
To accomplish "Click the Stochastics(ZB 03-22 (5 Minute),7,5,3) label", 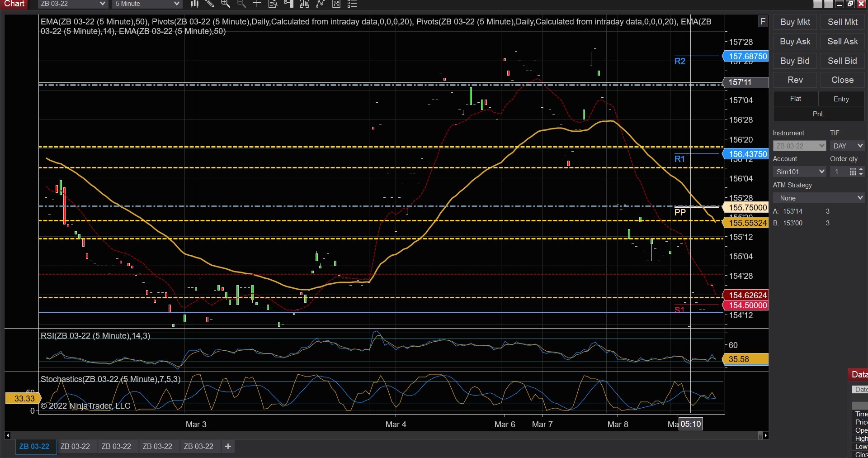I will coord(111,379).
